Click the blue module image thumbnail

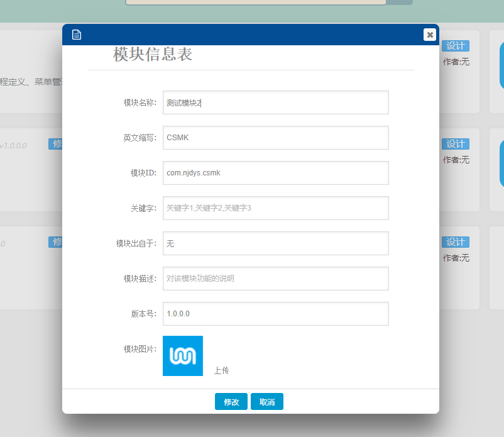(x=183, y=356)
